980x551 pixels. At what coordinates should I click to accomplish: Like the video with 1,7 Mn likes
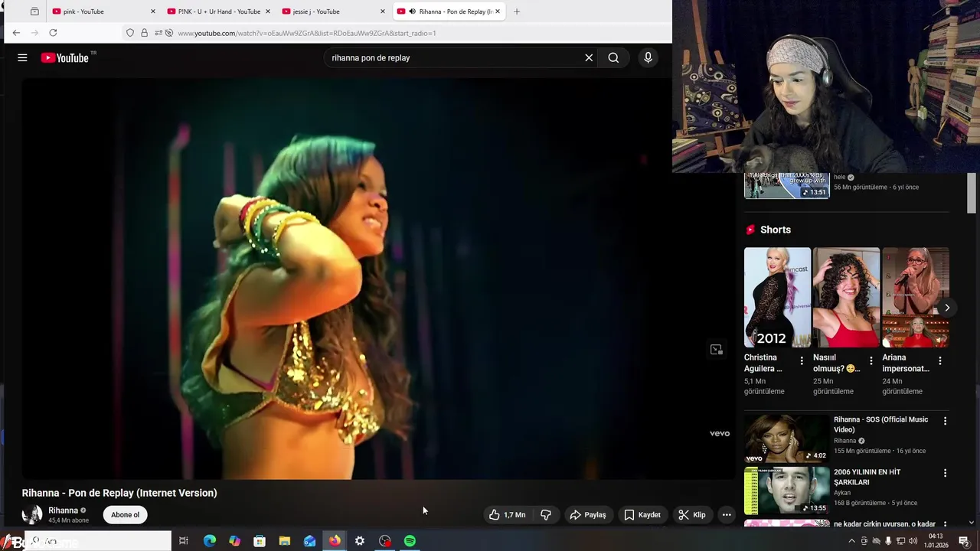point(508,515)
